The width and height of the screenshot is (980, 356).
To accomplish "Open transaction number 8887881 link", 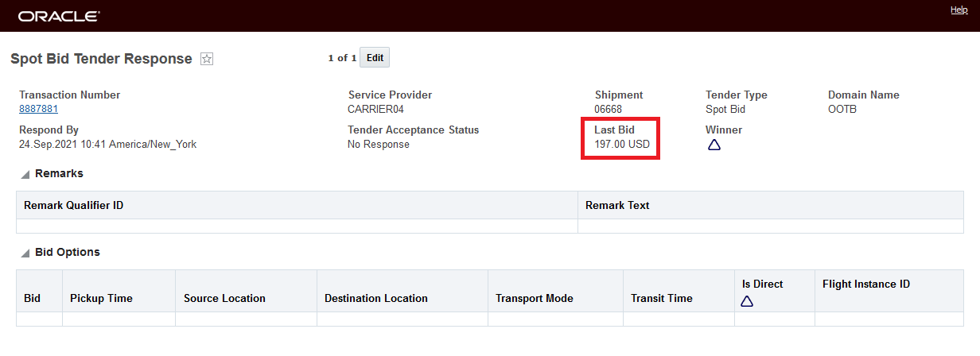I will click(x=38, y=109).
